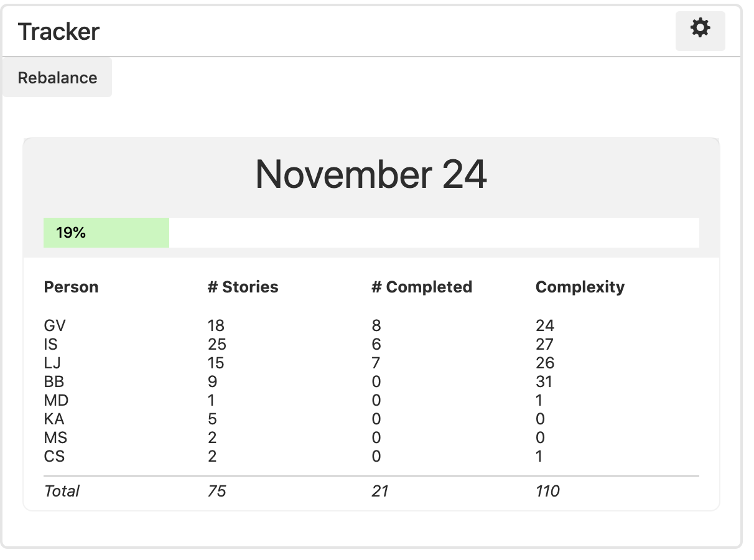This screenshot has height=560, width=754.
Task: Select the CS row in the table
Action: (55, 456)
